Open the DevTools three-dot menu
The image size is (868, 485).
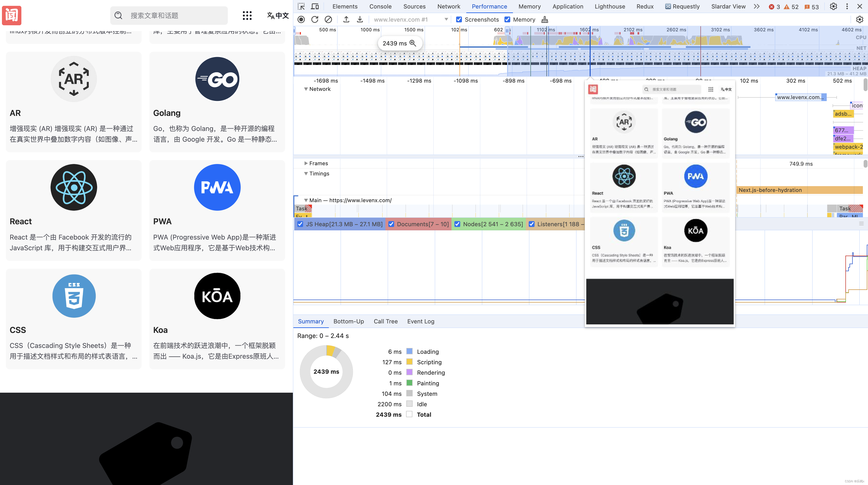tap(847, 6)
